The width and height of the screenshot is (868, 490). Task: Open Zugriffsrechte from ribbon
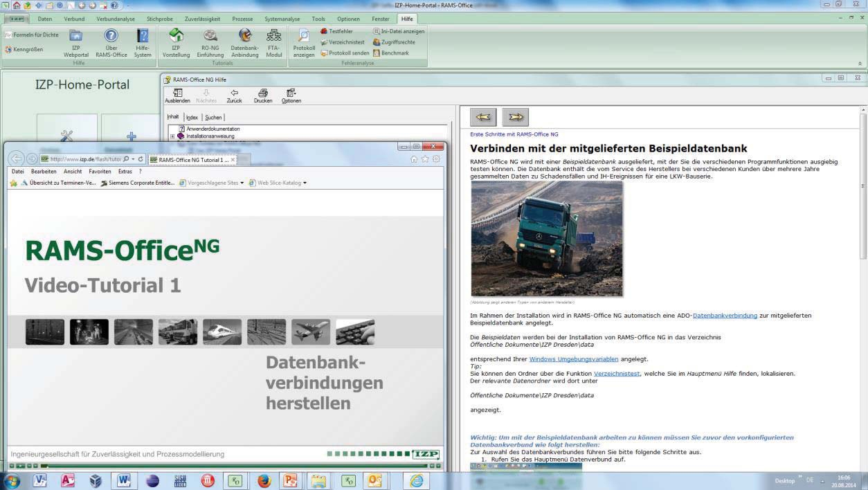394,42
